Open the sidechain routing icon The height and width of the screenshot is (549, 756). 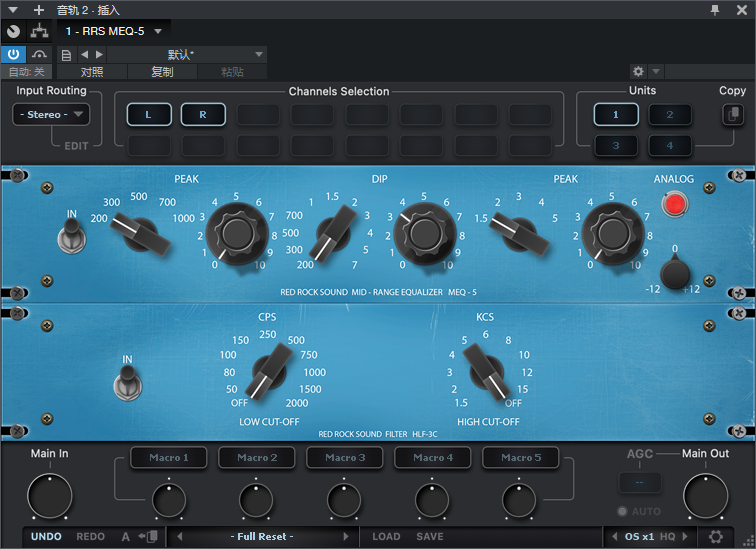tap(40, 32)
